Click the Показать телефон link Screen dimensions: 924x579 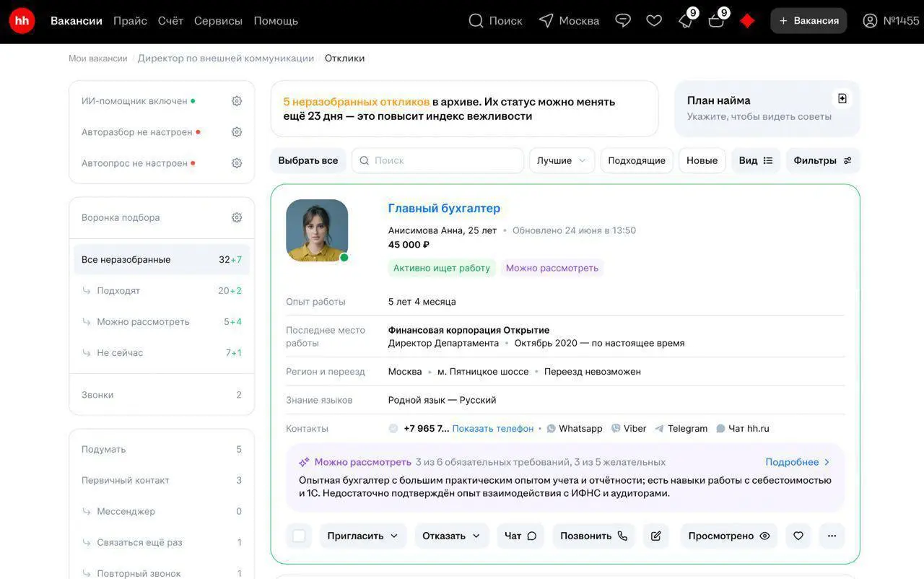[495, 427]
